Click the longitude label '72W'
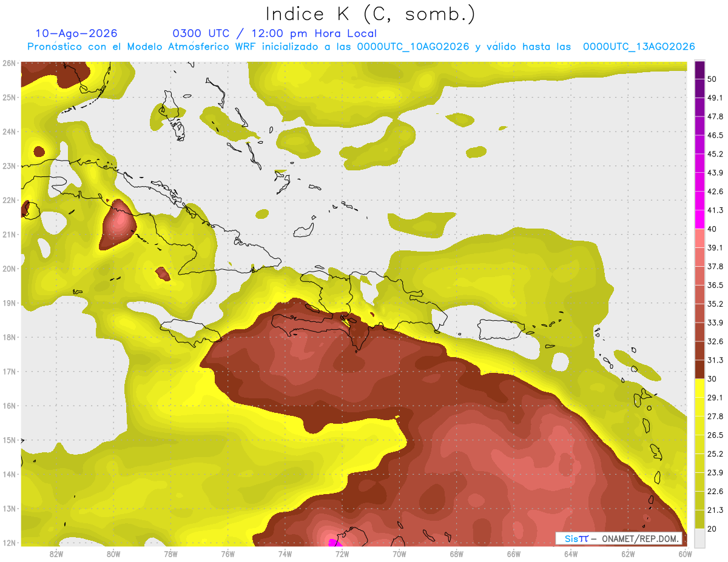This screenshot has width=728, height=562. coord(342,554)
